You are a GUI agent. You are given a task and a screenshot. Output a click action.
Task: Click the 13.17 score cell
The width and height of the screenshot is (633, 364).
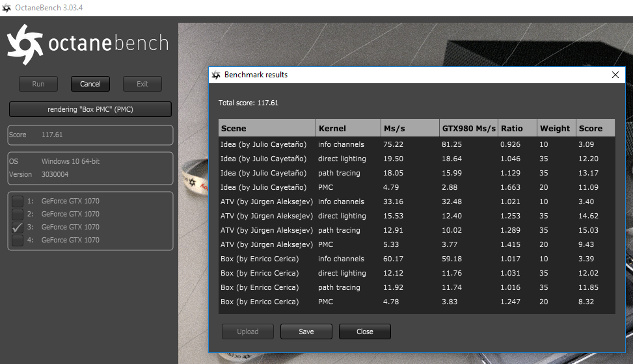(588, 173)
